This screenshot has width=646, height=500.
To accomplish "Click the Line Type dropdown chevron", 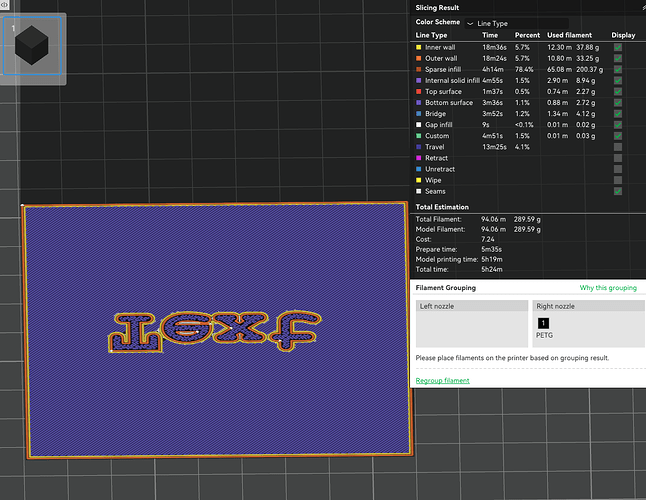I will [x=470, y=24].
